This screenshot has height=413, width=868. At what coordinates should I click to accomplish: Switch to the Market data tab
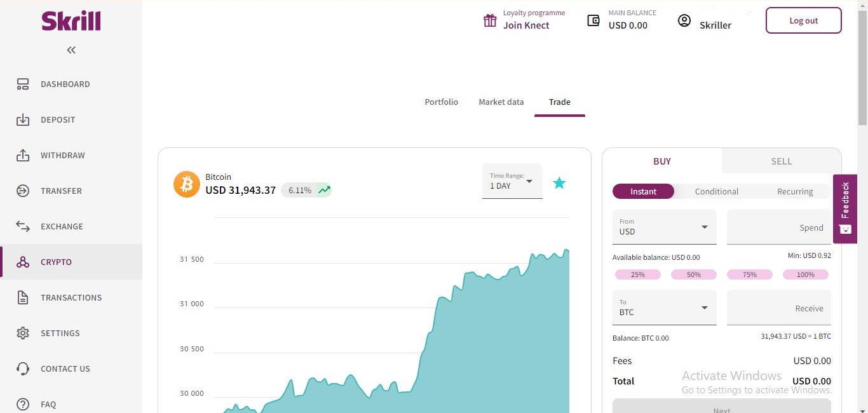(x=501, y=102)
